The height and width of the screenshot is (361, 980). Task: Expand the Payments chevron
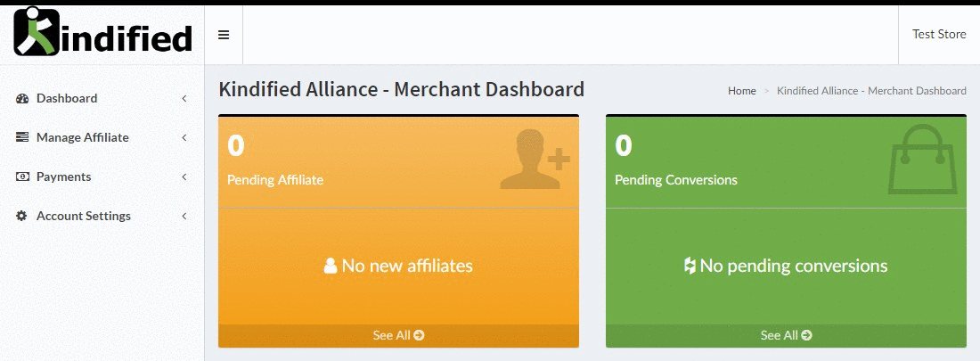click(184, 177)
